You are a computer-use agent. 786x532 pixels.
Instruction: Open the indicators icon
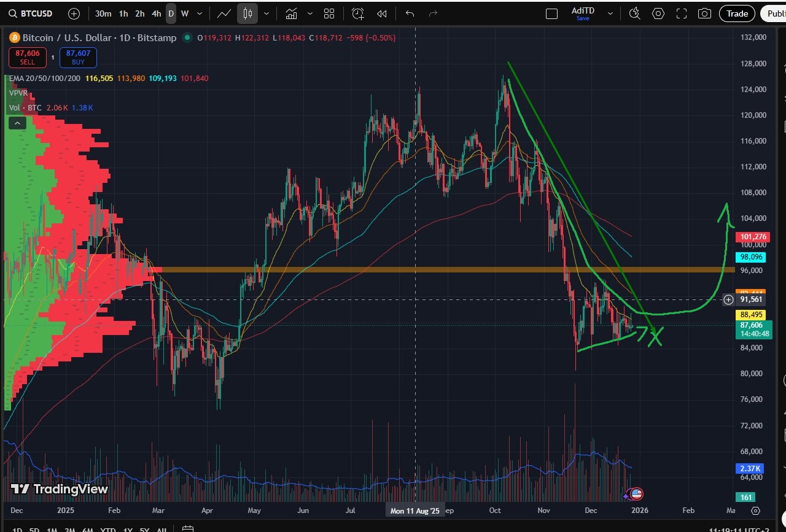(x=292, y=13)
